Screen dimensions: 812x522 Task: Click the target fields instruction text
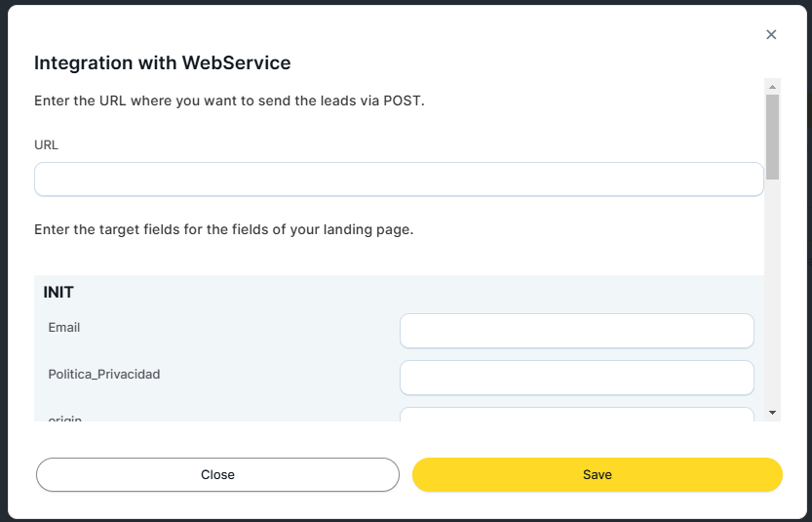click(x=224, y=230)
